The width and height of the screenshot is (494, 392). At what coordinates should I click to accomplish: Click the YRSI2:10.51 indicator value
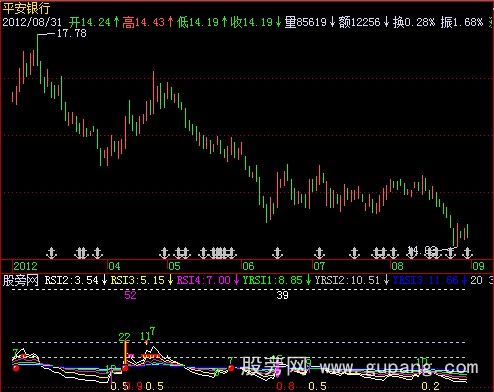[x=347, y=280]
